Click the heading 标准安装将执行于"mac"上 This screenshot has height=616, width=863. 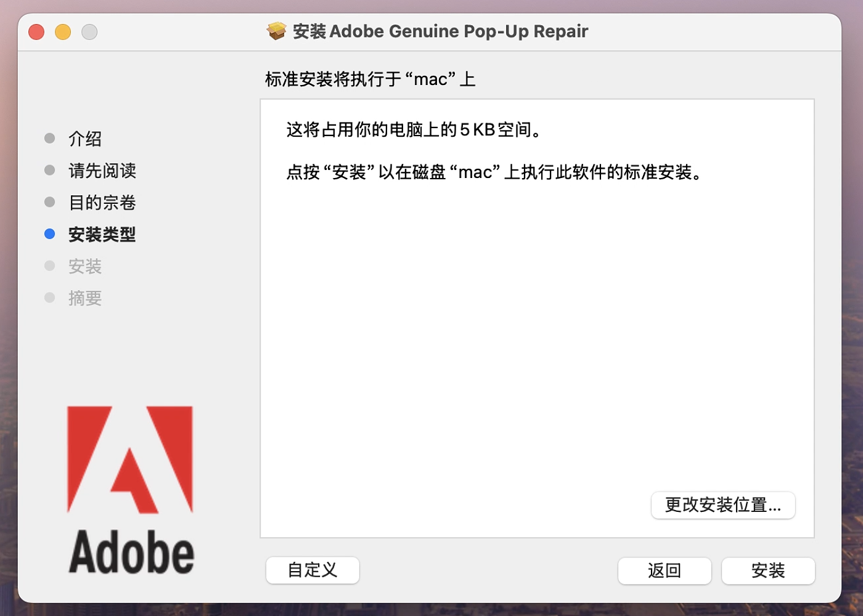click(x=370, y=79)
